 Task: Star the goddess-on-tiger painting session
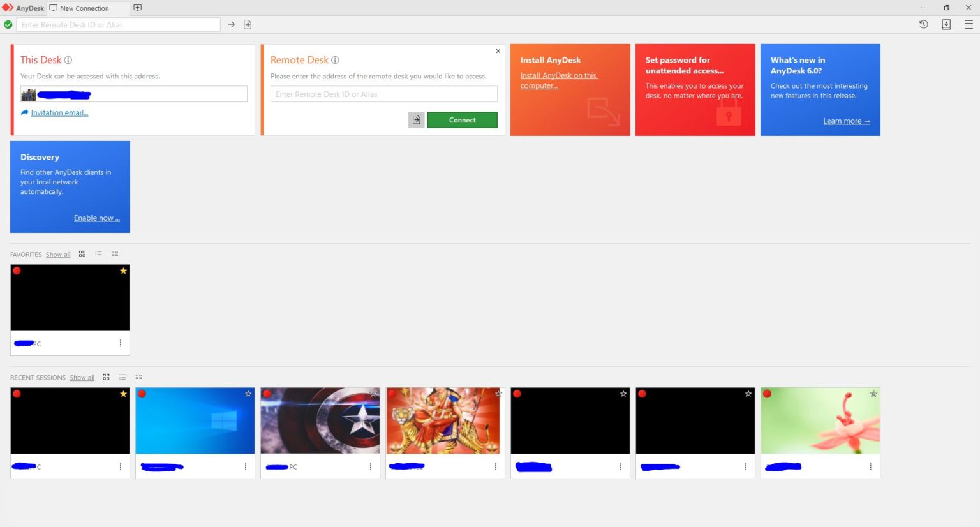[x=498, y=394]
